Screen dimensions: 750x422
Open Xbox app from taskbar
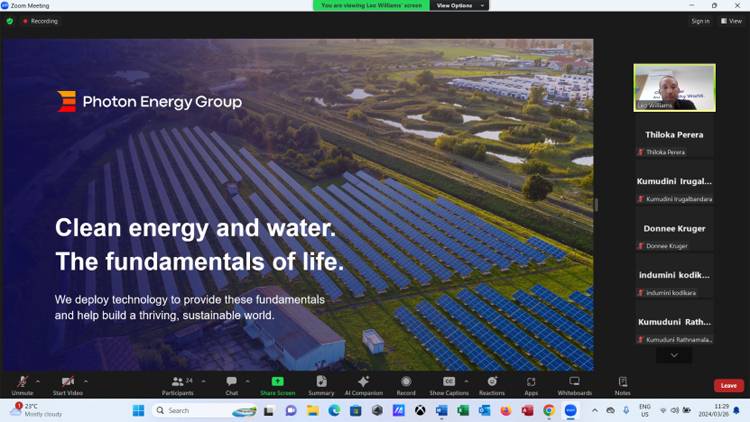click(420, 411)
